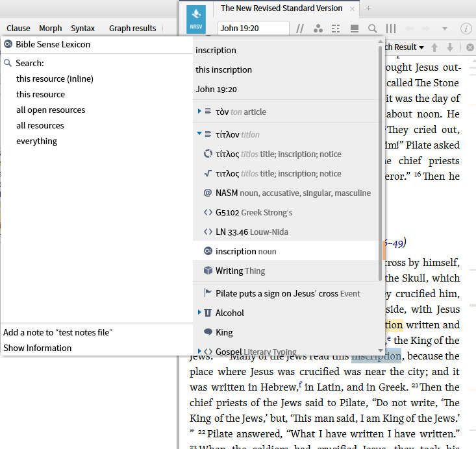Screen dimensions: 476x449
Task: Go to next search result arrow
Action: point(450,47)
